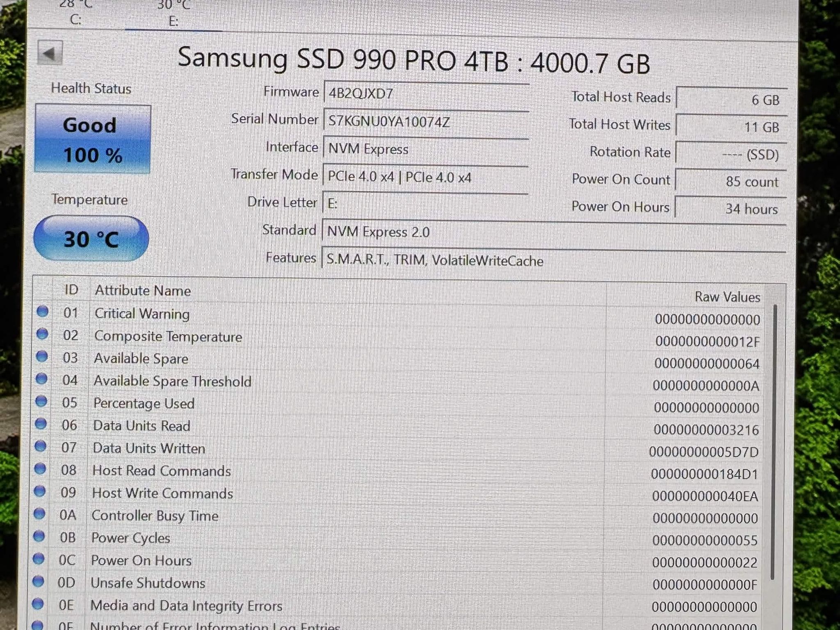Click the blue status dot for Host Write Commands
The width and height of the screenshot is (840, 630).
[39, 491]
